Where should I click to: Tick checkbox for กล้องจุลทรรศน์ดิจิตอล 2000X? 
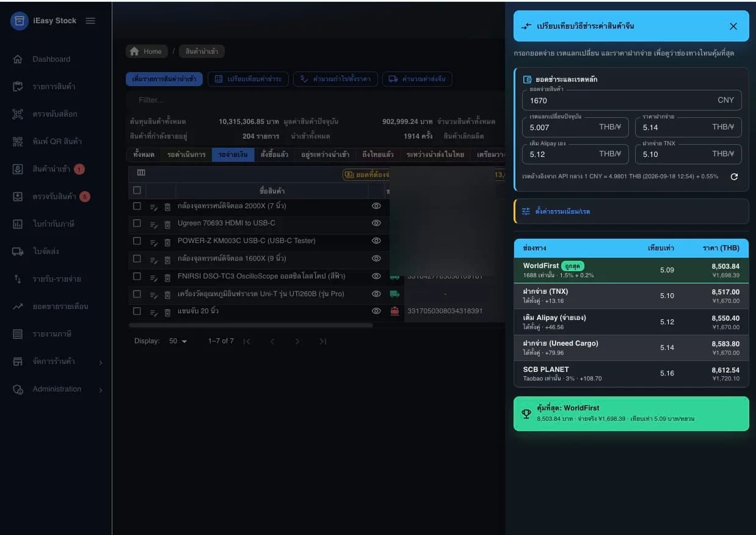pyautogui.click(x=137, y=206)
